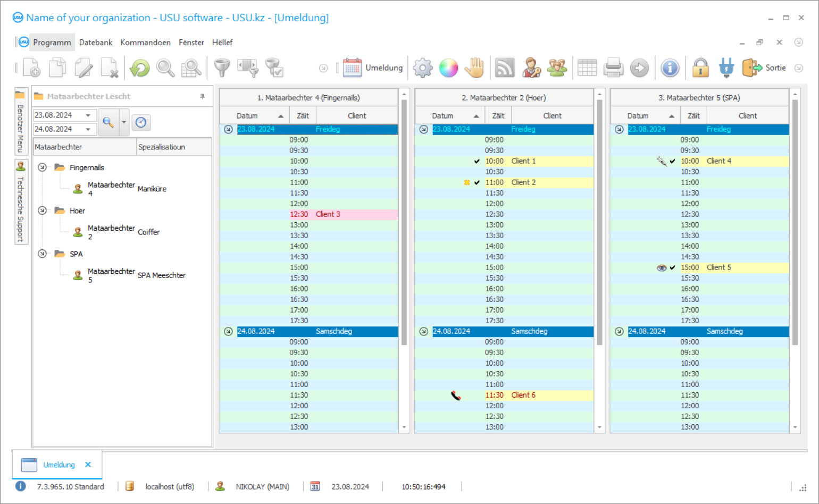Viewport: 819px width, 504px height.
Task: Click the lock icon on the toolbar
Action: 700,68
